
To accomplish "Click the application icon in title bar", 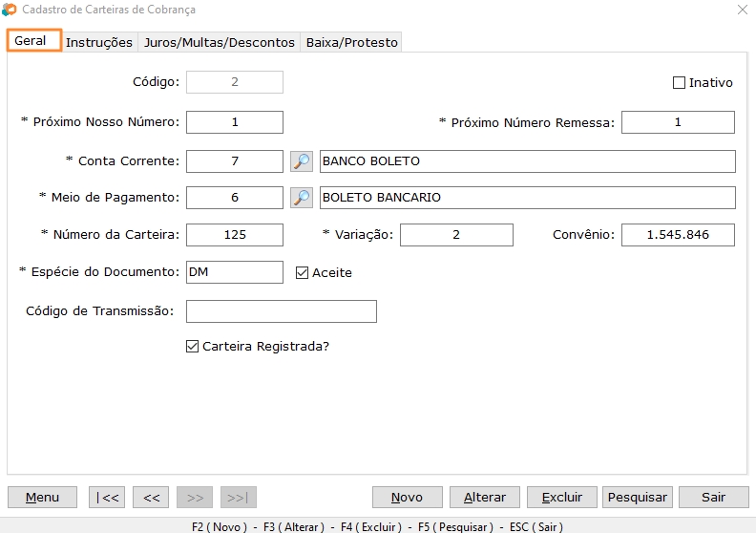I will 10,10.
